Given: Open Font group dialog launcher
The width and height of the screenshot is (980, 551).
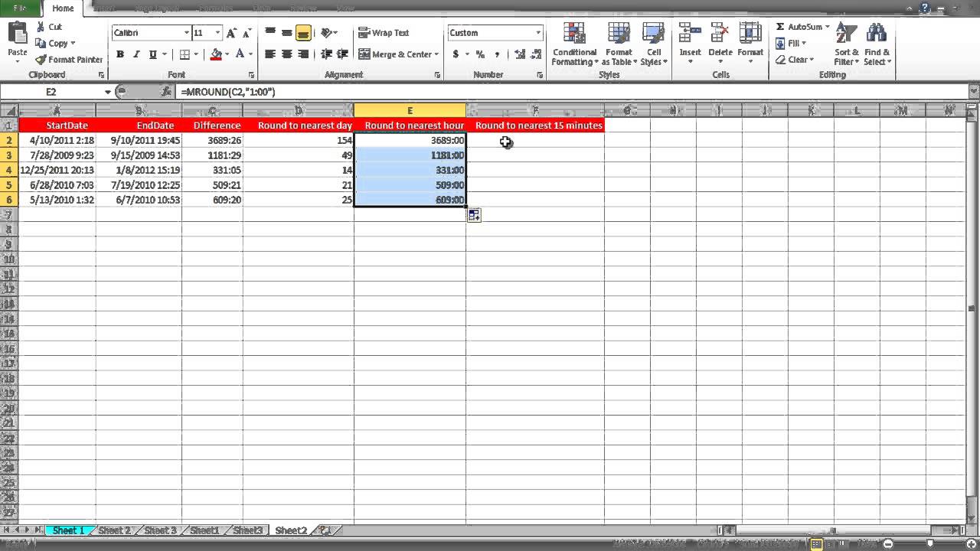Looking at the screenshot, I should point(251,75).
